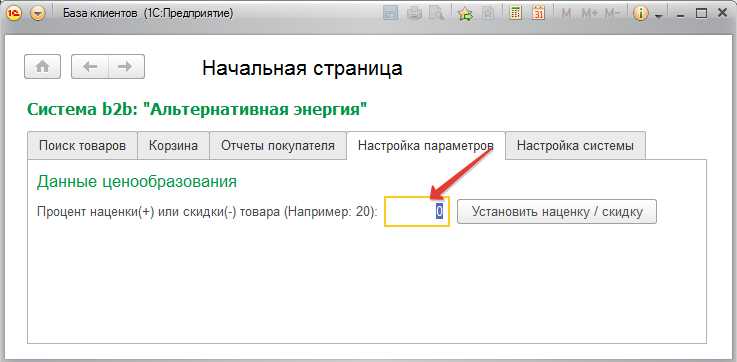The image size is (737, 362).
Task: Click the Данные ценообразования heading
Action: (x=137, y=181)
